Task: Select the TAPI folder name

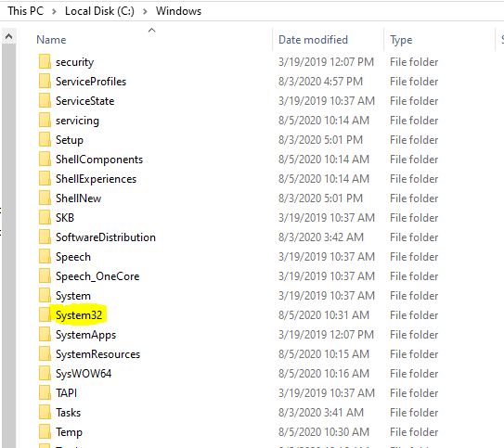Action: pyautogui.click(x=67, y=393)
